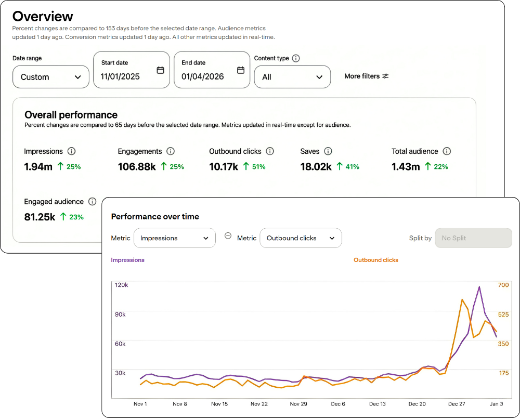Click the End date field 01/04/2026
The image size is (520, 420).
(x=203, y=77)
